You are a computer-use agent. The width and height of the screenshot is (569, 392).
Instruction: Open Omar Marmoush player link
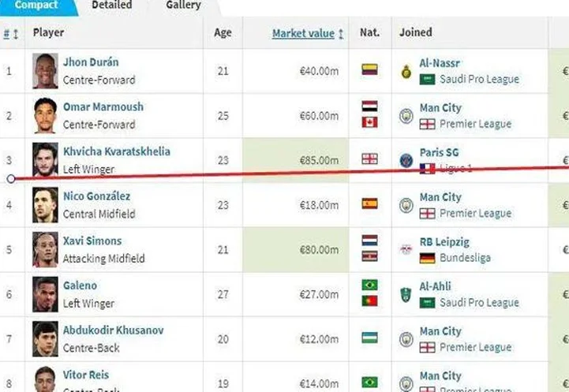pyautogui.click(x=103, y=106)
